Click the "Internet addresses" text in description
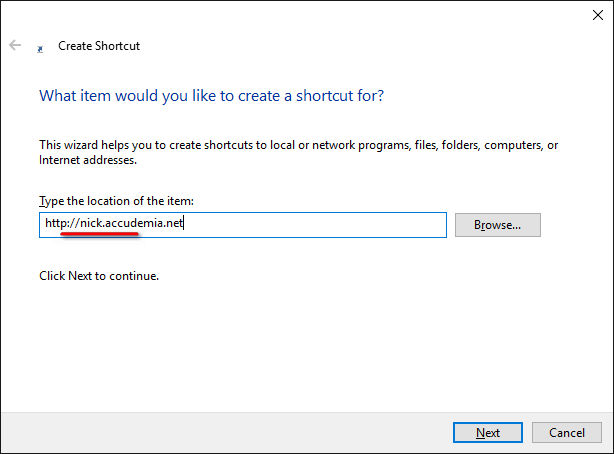This screenshot has height=454, width=614. (x=85, y=160)
